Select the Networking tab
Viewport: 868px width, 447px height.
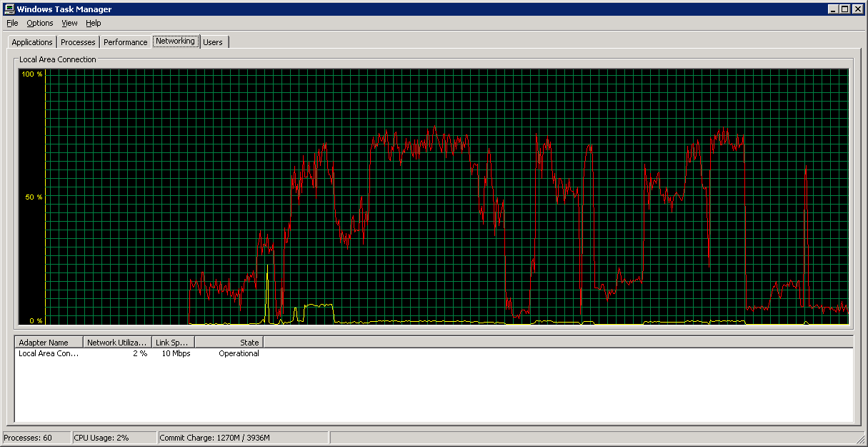coord(175,41)
